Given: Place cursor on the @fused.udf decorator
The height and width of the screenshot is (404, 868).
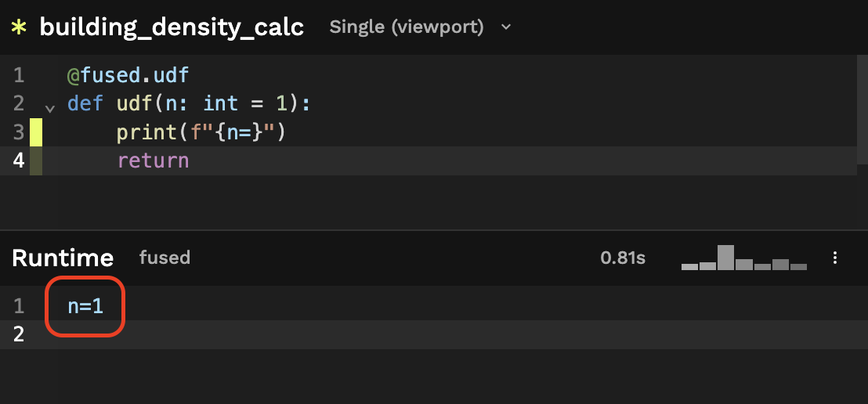Looking at the screenshot, I should click(x=128, y=76).
